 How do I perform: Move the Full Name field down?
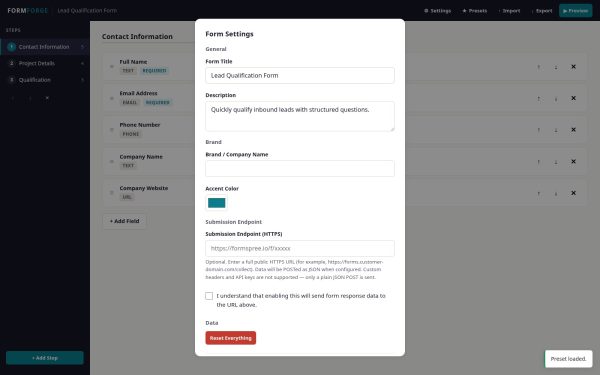pyautogui.click(x=556, y=67)
